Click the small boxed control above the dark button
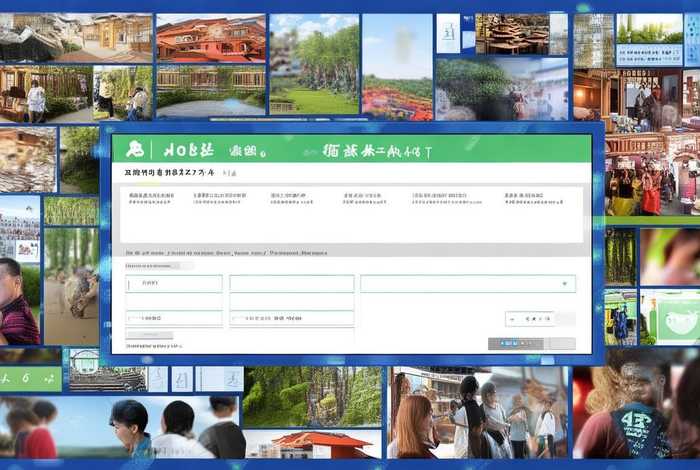This screenshot has width=700, height=470. click(530, 319)
